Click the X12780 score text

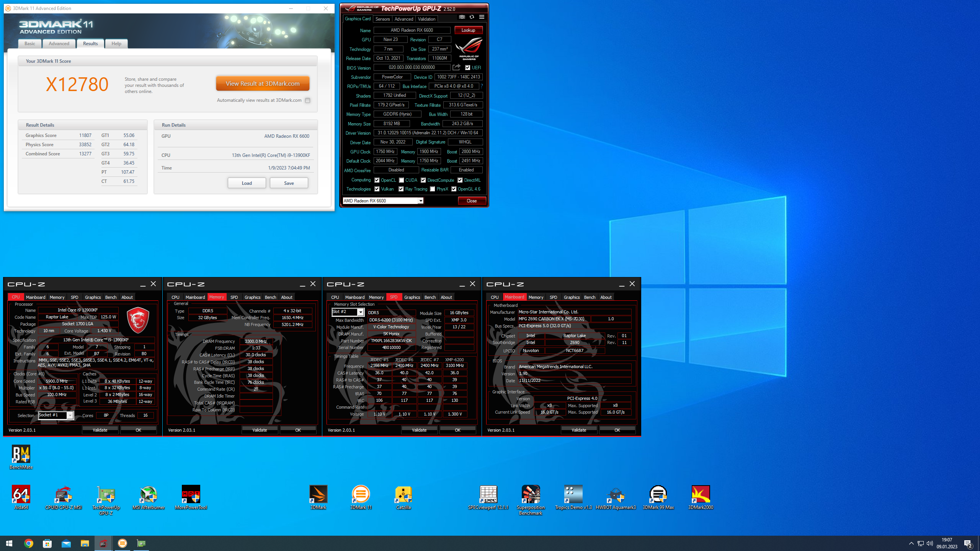[x=77, y=85]
